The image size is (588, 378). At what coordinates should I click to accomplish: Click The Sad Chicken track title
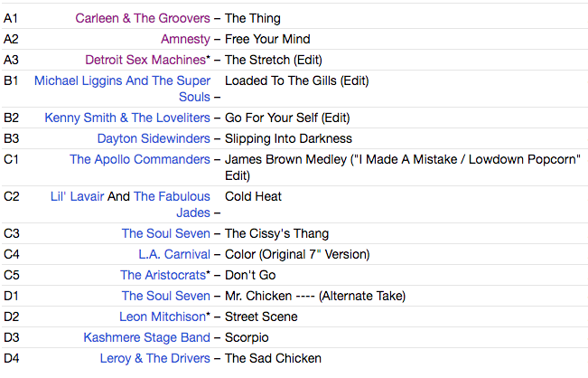pyautogui.click(x=273, y=358)
